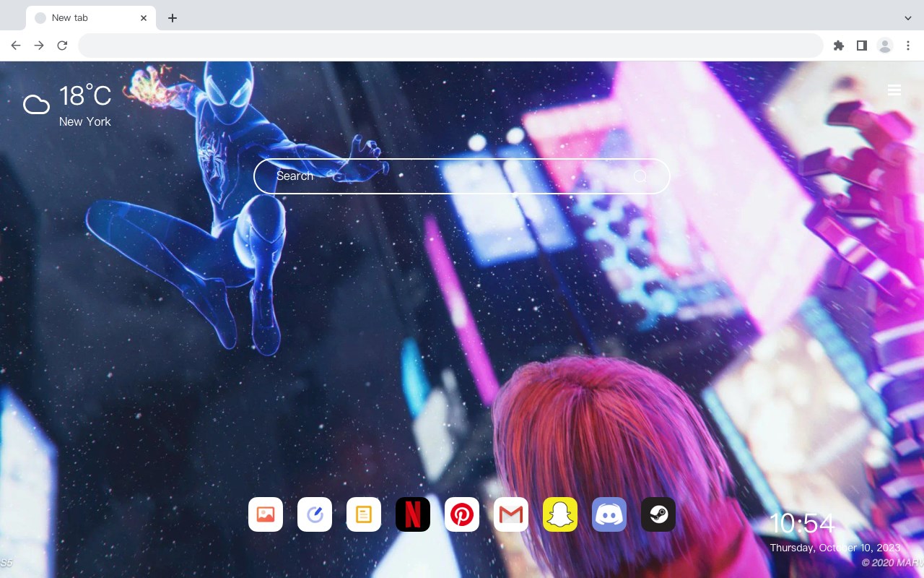Open Chrome's three-dot menu

908,46
